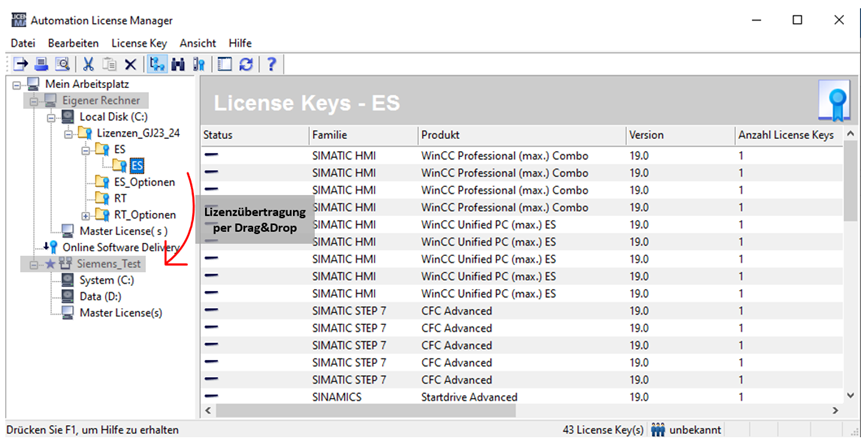The image size is (861, 438).
Task: Click the object frame view icon
Action: [x=225, y=64]
